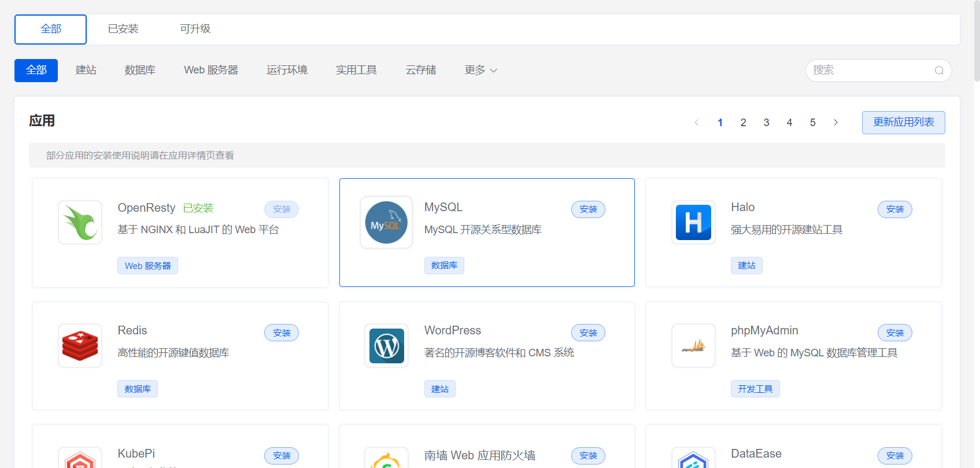The height and width of the screenshot is (468, 980).
Task: Switch to the 可升级 tab
Action: (x=195, y=30)
